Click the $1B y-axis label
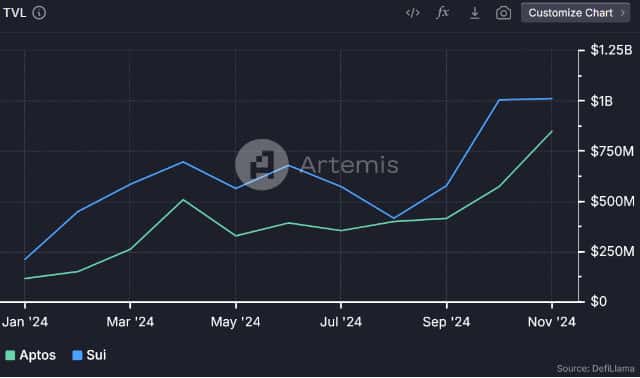This screenshot has height=378, width=640. pyautogui.click(x=602, y=101)
